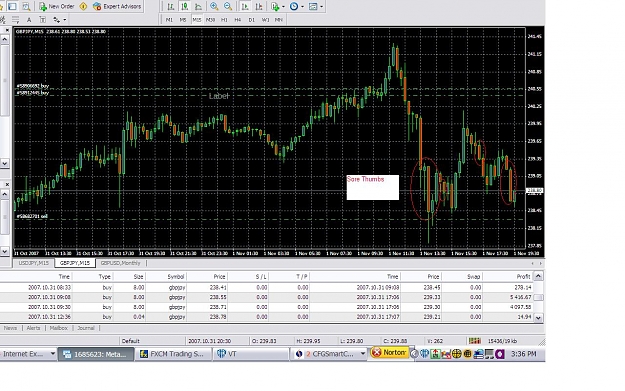
Task: Click connection status bars icon in status bar
Action: 475,341
